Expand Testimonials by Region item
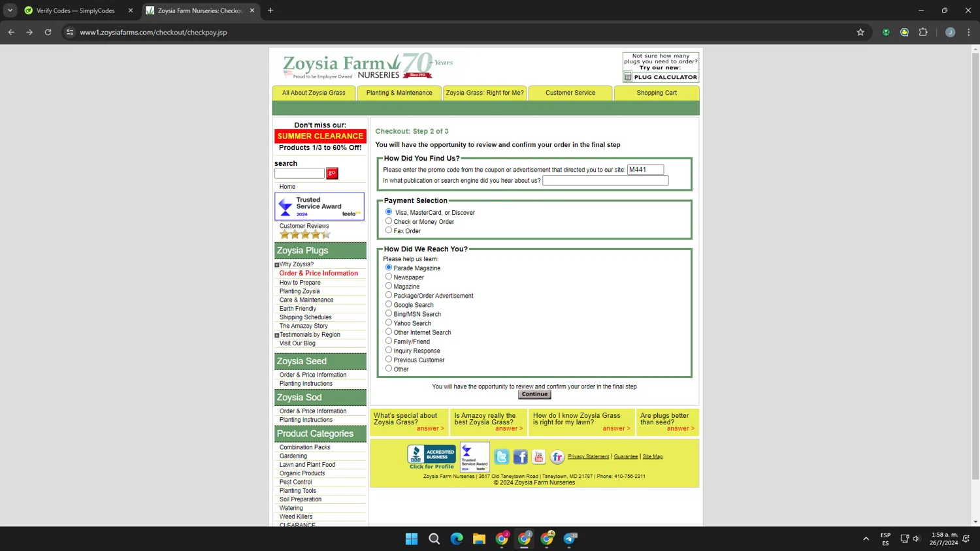The height and width of the screenshot is (551, 980). (x=277, y=336)
